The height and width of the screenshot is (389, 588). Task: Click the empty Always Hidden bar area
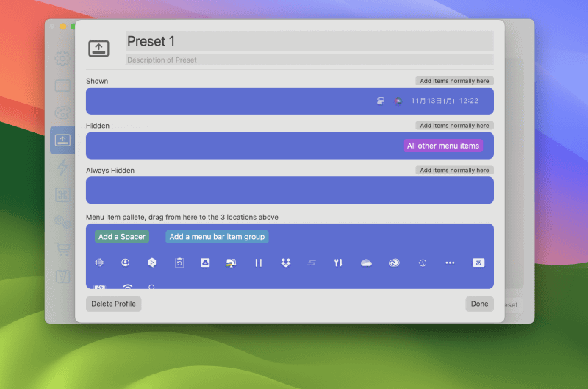pos(290,190)
